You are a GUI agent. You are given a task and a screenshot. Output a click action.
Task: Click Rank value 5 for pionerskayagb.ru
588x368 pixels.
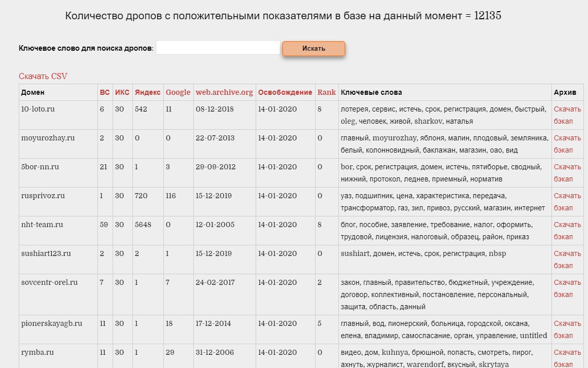320,323
